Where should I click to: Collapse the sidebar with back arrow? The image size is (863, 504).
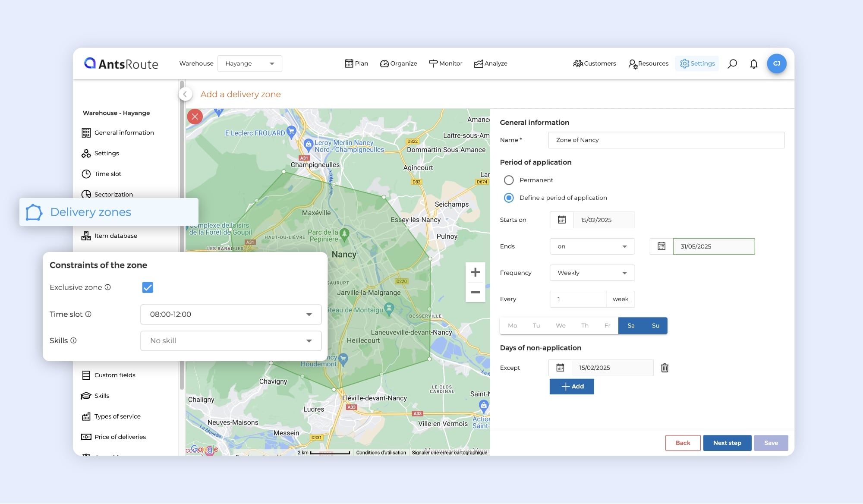pyautogui.click(x=185, y=94)
